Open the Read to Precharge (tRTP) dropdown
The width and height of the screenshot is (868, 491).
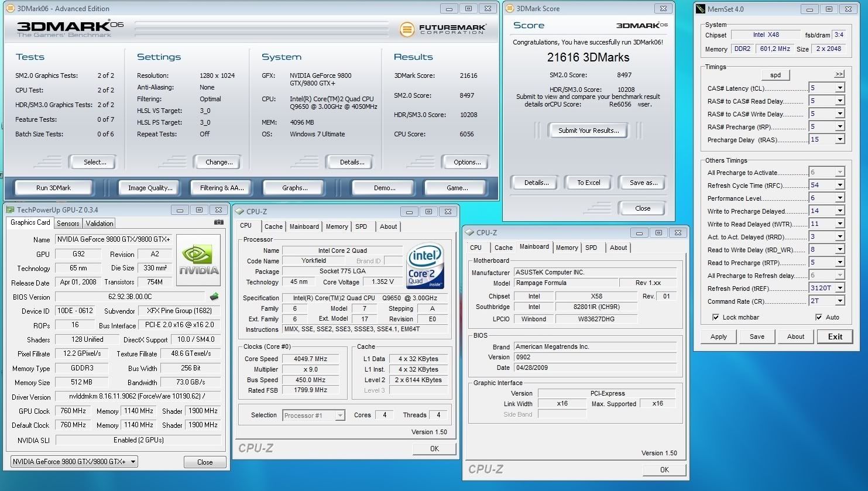pyautogui.click(x=840, y=262)
